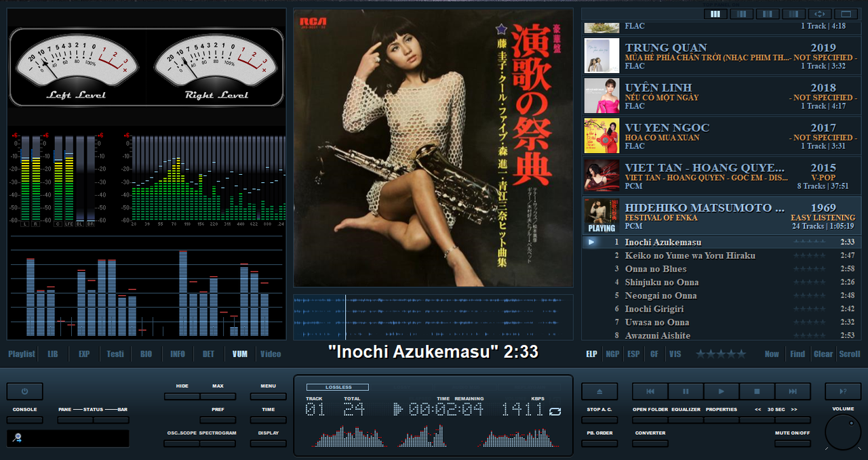Open the INFO tab
Screen dimensions: 868x460
tap(178, 354)
